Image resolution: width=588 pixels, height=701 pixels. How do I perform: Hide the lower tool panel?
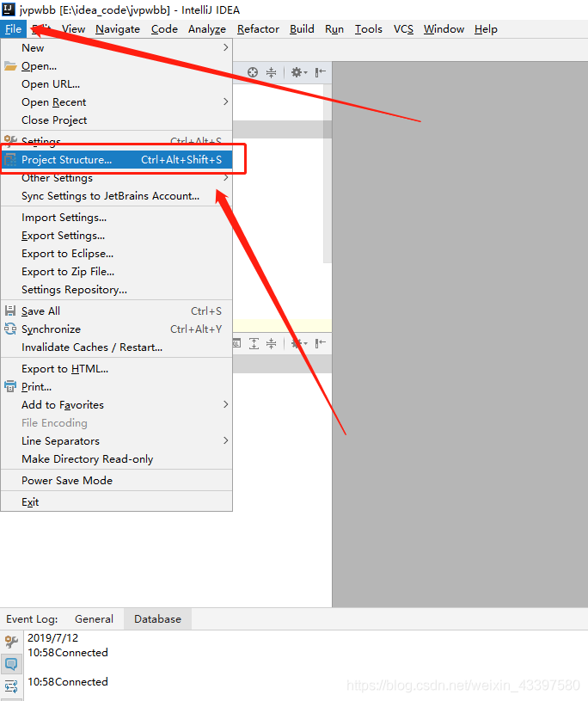pos(321,343)
